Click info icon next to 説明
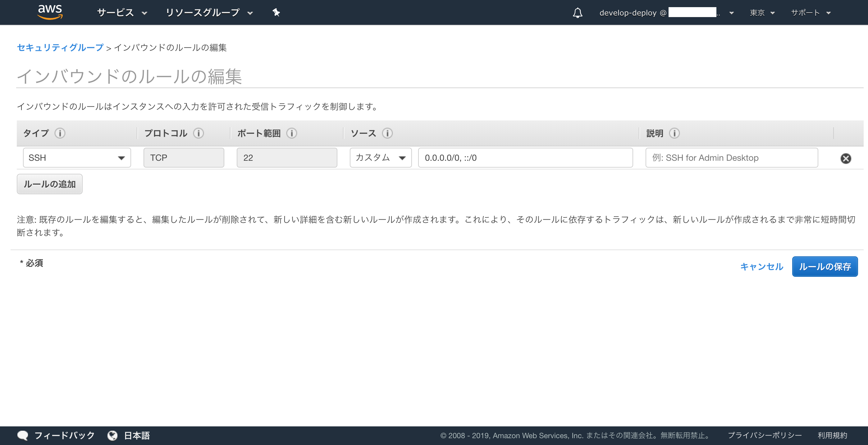Image resolution: width=868 pixels, height=445 pixels. pyautogui.click(x=674, y=133)
